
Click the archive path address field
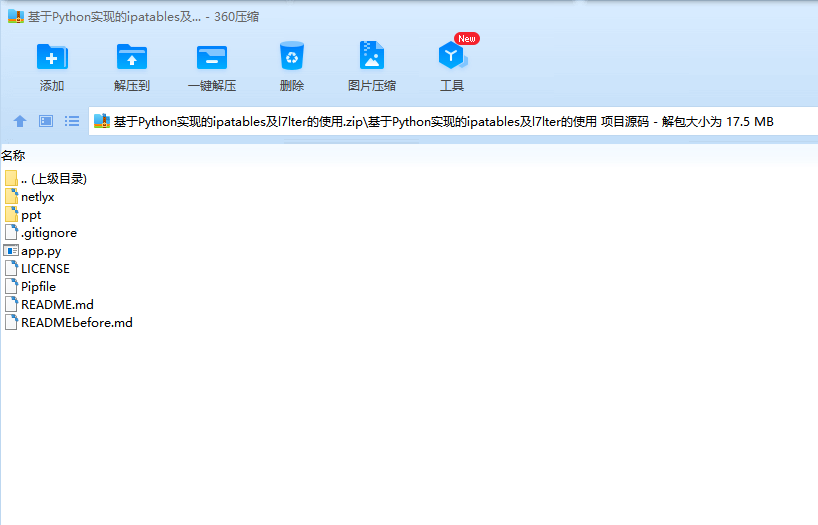coord(453,121)
